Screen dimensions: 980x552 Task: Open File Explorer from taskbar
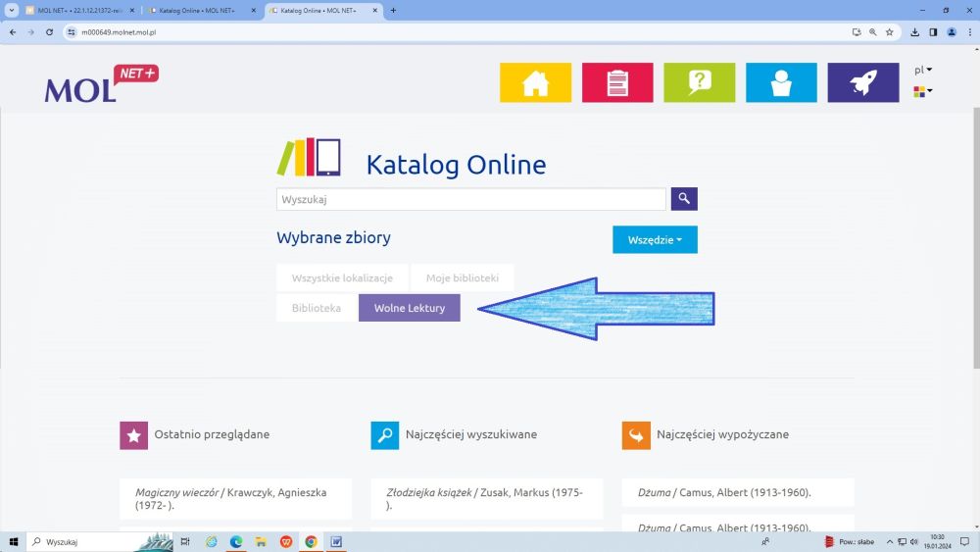tap(261, 542)
